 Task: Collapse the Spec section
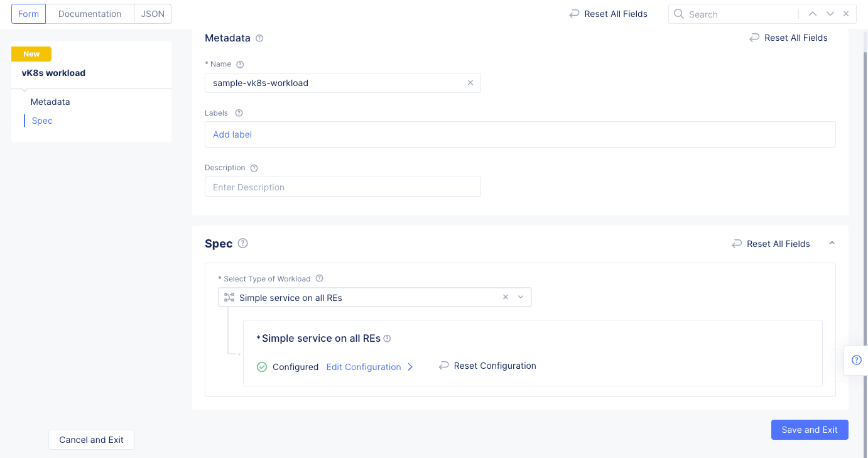(832, 243)
